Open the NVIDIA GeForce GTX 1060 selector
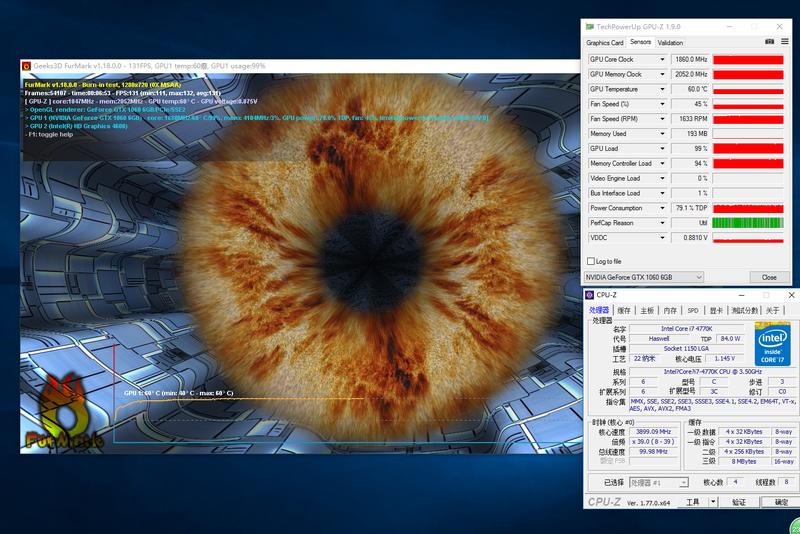 pos(643,277)
